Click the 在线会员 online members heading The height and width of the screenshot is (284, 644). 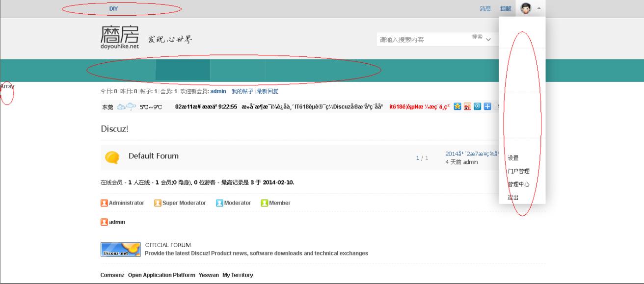pos(111,182)
